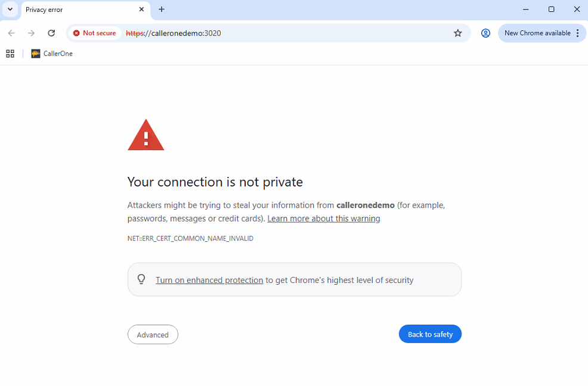Reload the current page
Image resolution: width=588 pixels, height=386 pixels.
pyautogui.click(x=51, y=33)
